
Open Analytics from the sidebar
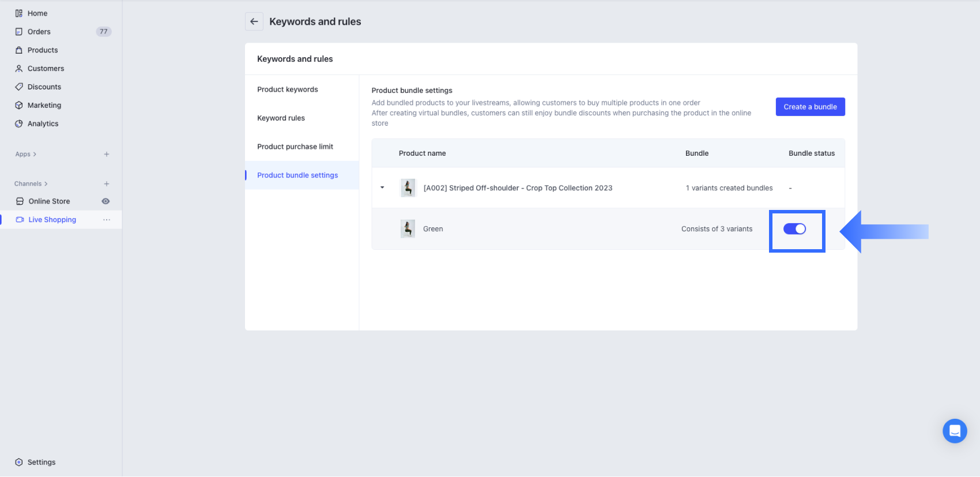coord(43,124)
